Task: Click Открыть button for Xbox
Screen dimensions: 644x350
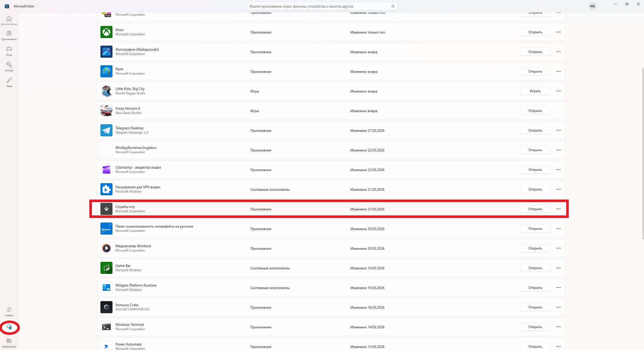Action: point(535,32)
